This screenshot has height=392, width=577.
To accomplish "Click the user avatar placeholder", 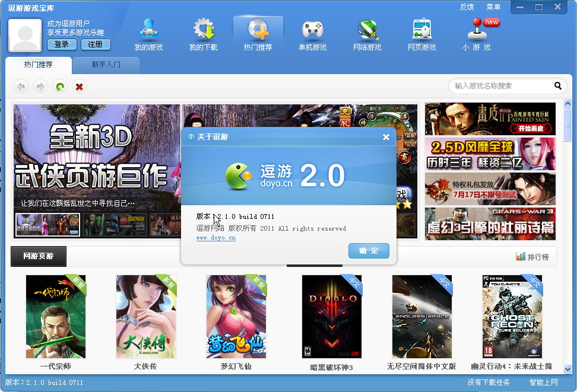I will tap(25, 36).
